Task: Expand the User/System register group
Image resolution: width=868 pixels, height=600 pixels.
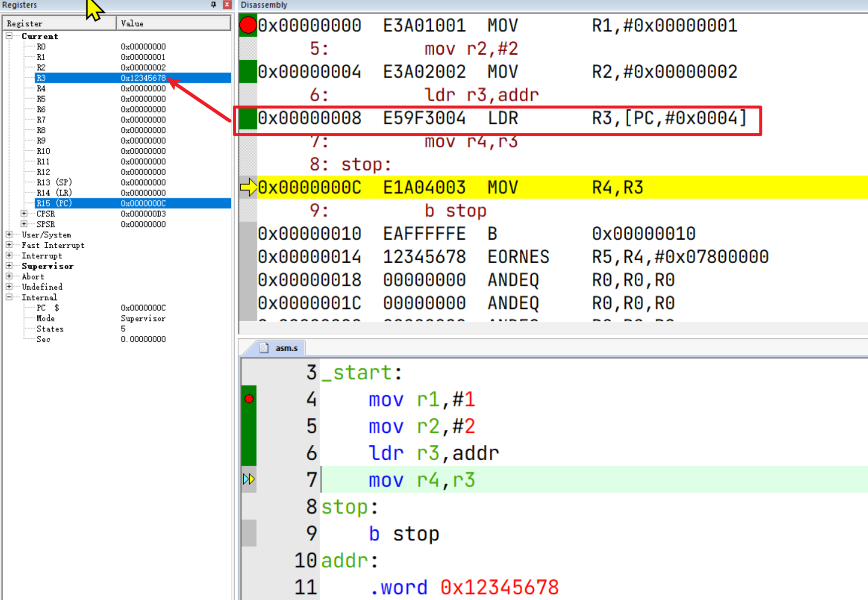Action: (9, 234)
